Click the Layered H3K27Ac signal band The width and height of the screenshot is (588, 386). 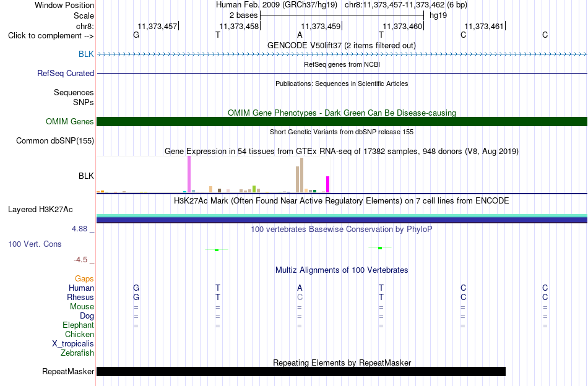[342, 218]
